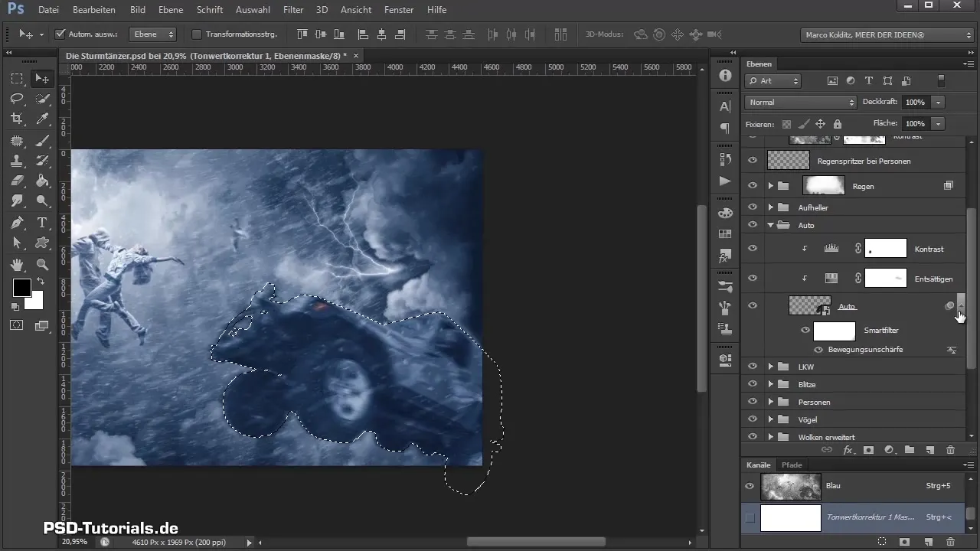This screenshot has height=551, width=980.
Task: Switch to the Pfade tab
Action: [x=792, y=465]
